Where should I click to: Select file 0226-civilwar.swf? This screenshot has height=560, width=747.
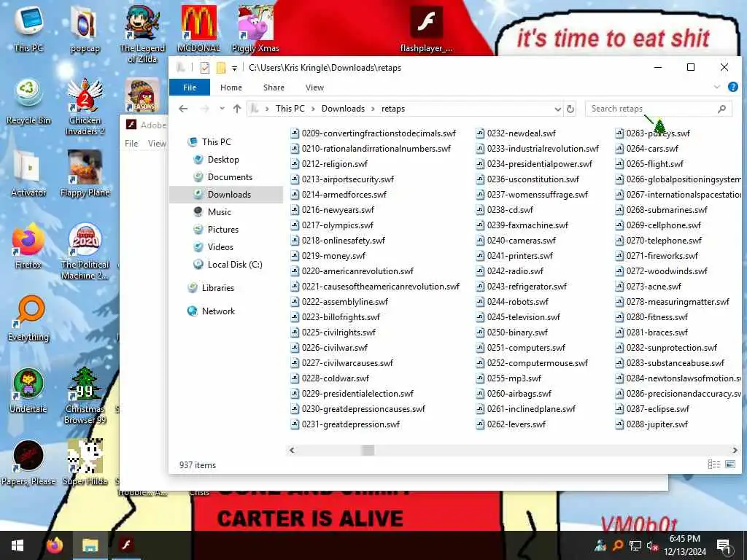coord(329,348)
